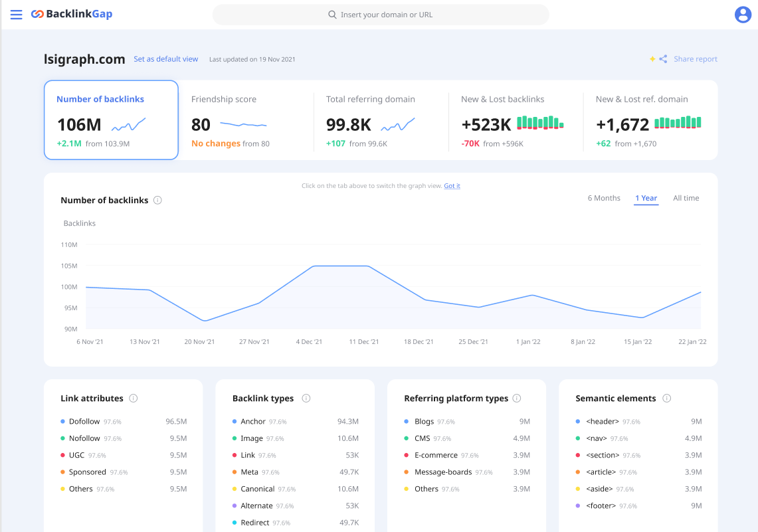Show info for Backlink types
This screenshot has width=758, height=532.
pyautogui.click(x=306, y=398)
